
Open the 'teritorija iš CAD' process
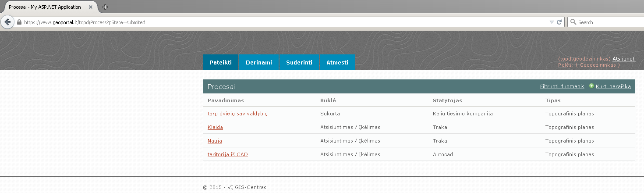click(x=228, y=154)
